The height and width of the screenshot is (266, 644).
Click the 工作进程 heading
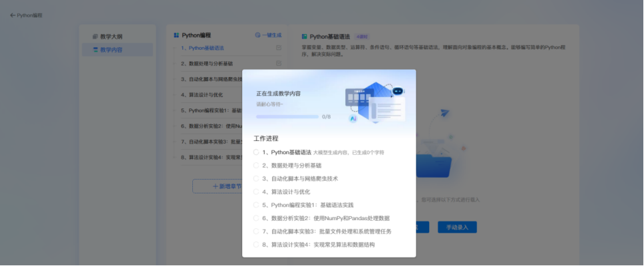point(265,138)
